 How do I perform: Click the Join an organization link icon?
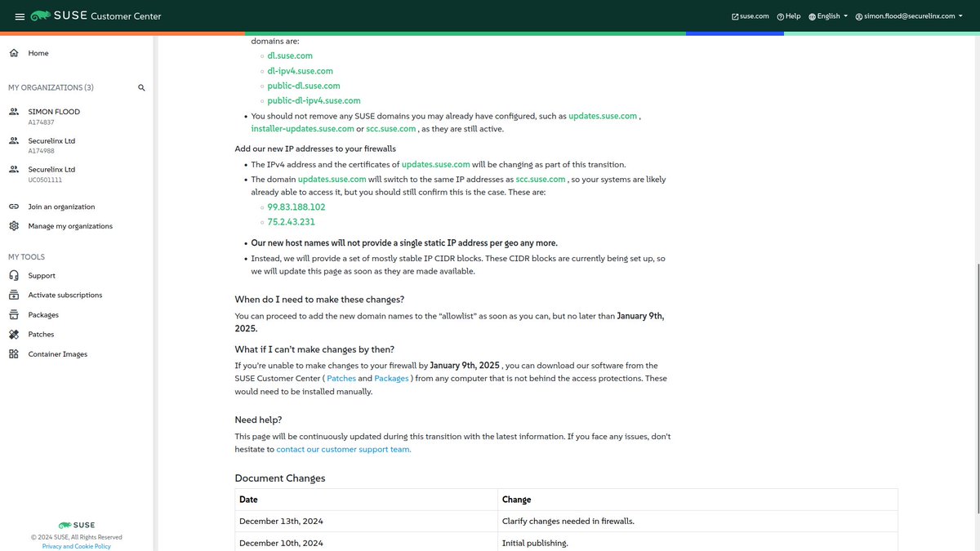tap(14, 207)
